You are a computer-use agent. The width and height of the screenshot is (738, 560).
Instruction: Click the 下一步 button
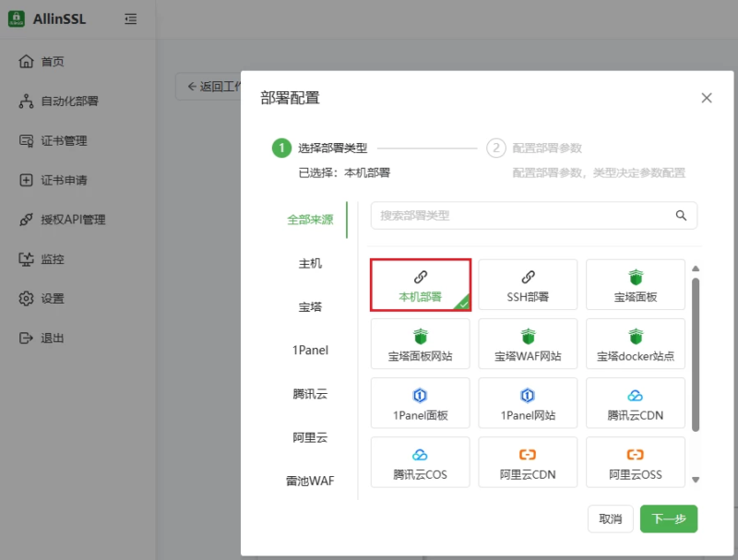click(668, 518)
